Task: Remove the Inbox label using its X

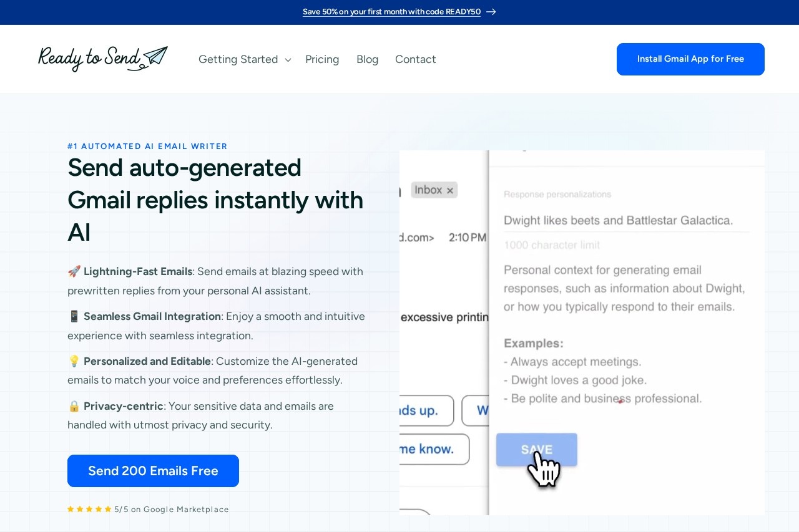Action: click(x=449, y=190)
